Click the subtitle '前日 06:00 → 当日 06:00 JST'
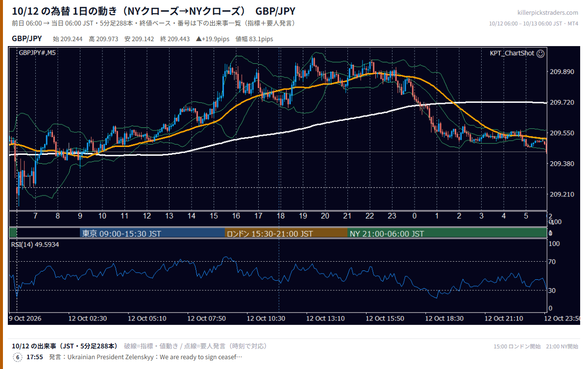 (52, 23)
